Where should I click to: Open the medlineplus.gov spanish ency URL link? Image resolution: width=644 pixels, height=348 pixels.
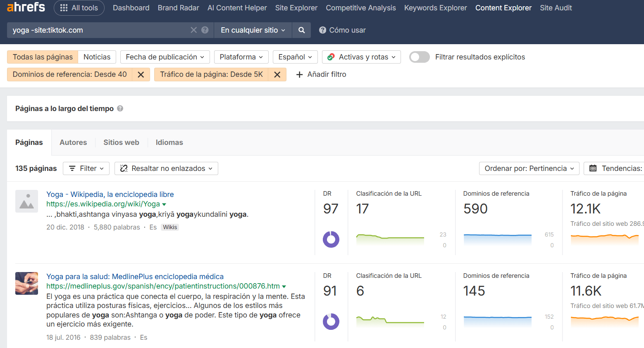[x=163, y=286]
